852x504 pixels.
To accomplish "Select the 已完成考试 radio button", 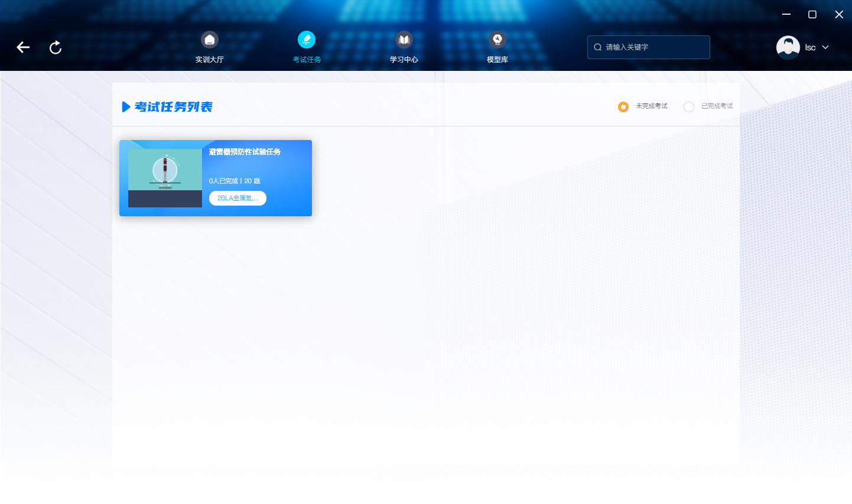I will [x=689, y=107].
